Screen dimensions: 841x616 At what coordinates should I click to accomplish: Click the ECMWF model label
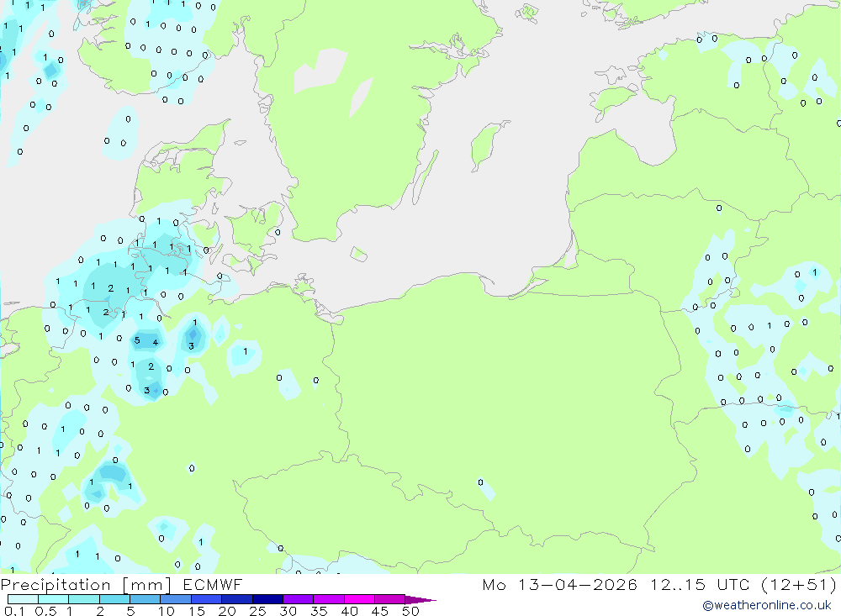213,584
